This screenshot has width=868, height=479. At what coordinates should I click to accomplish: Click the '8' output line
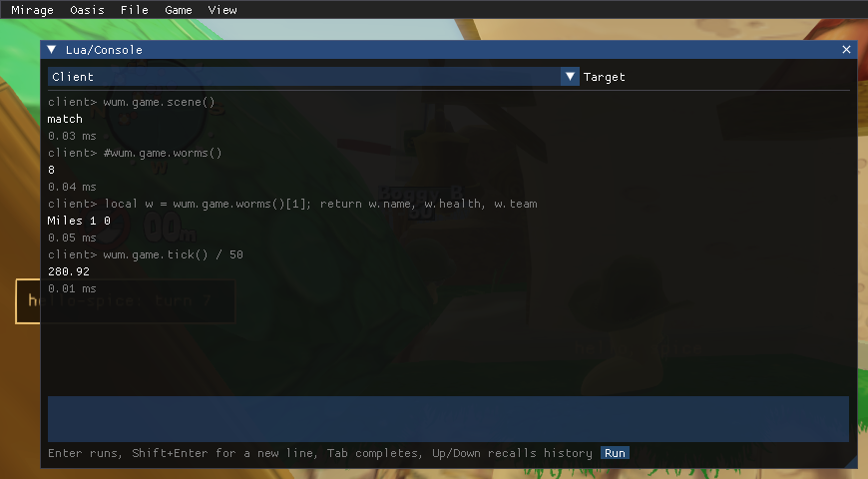click(52, 170)
